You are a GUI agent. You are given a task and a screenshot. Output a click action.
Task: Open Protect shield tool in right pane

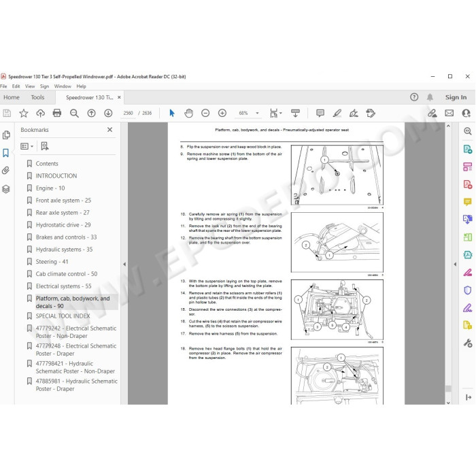(468, 290)
